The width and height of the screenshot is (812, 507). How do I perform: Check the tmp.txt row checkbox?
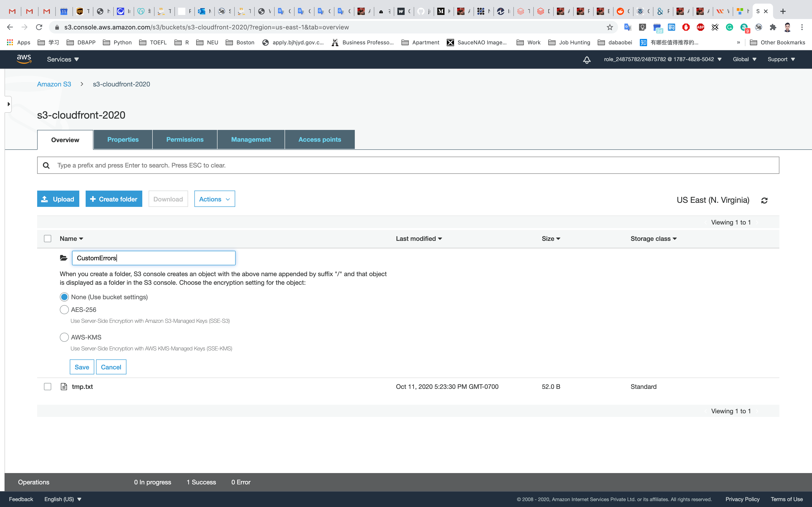coord(48,387)
